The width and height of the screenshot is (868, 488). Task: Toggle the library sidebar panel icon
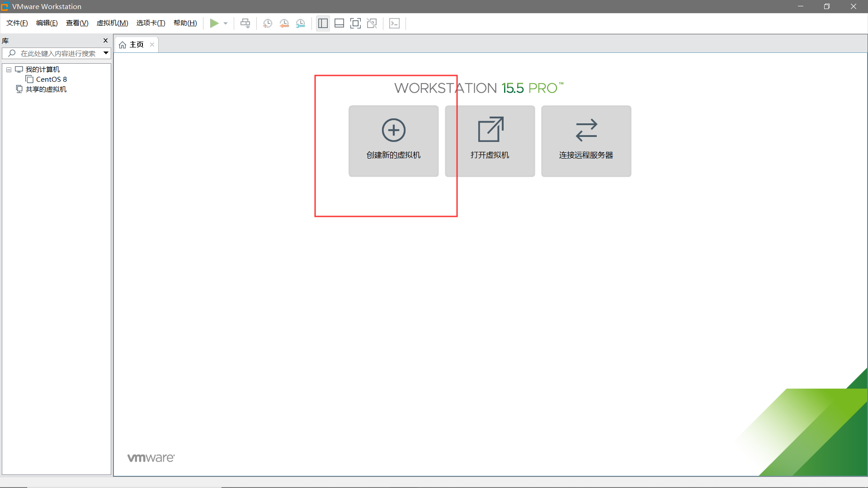click(x=323, y=23)
